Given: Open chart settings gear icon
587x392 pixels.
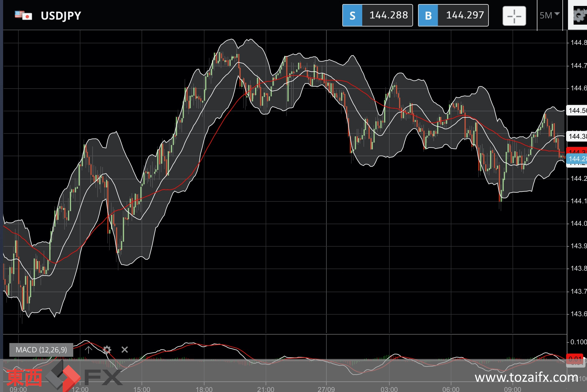Looking at the screenshot, I should click(579, 15).
